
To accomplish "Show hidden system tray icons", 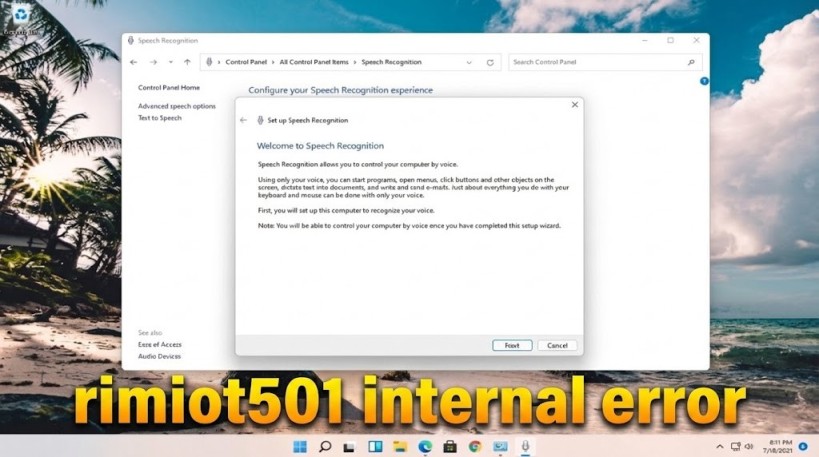I will [720, 447].
